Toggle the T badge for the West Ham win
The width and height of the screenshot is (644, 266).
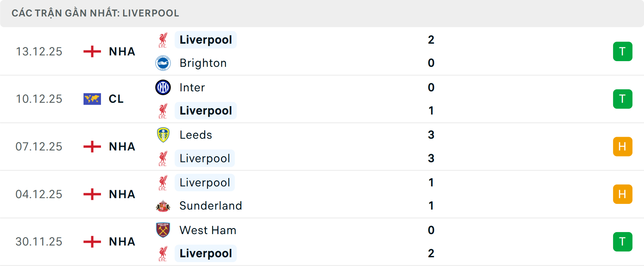point(623,241)
